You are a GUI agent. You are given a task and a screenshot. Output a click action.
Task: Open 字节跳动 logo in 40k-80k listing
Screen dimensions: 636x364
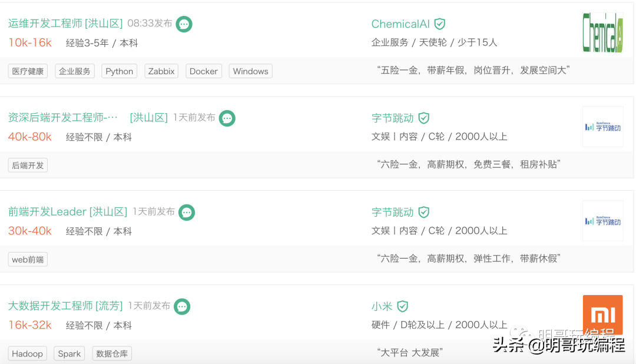pyautogui.click(x=603, y=127)
